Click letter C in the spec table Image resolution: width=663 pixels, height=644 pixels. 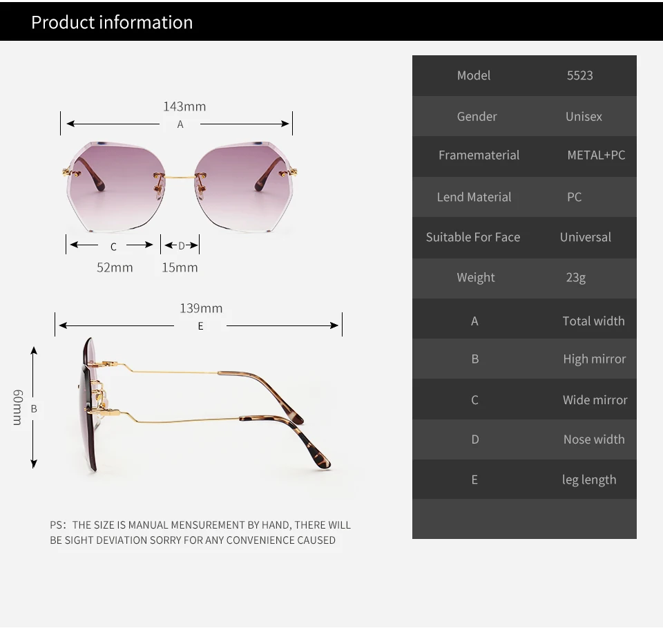[475, 400]
